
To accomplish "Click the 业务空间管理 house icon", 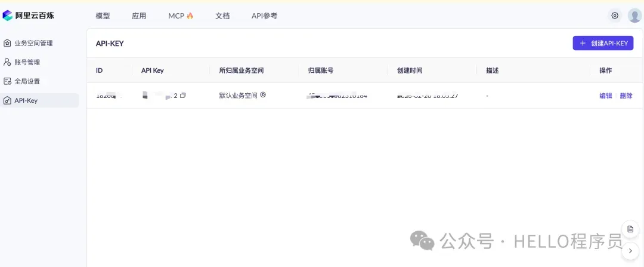I will (7, 43).
